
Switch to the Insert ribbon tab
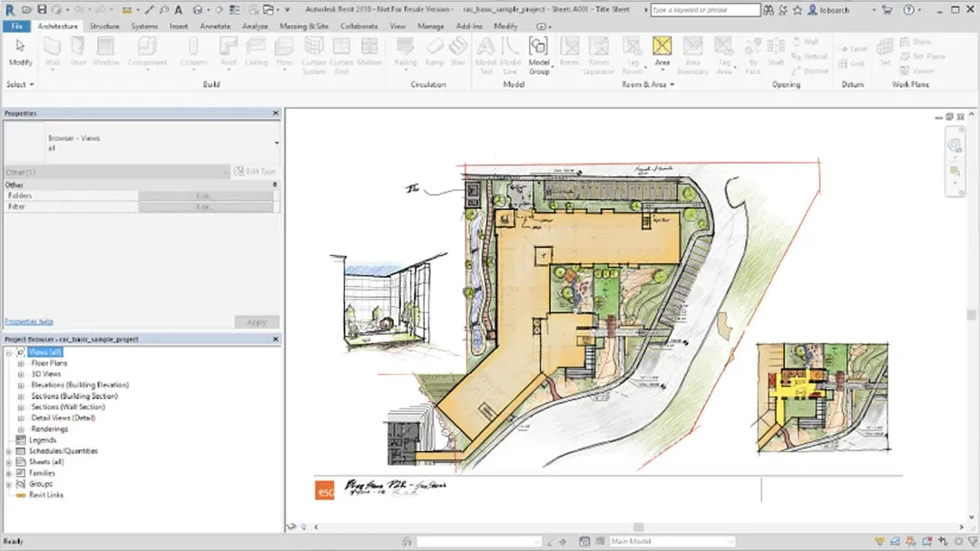tap(179, 26)
